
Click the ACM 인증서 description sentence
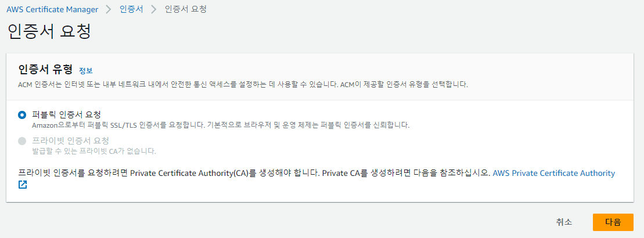click(243, 85)
